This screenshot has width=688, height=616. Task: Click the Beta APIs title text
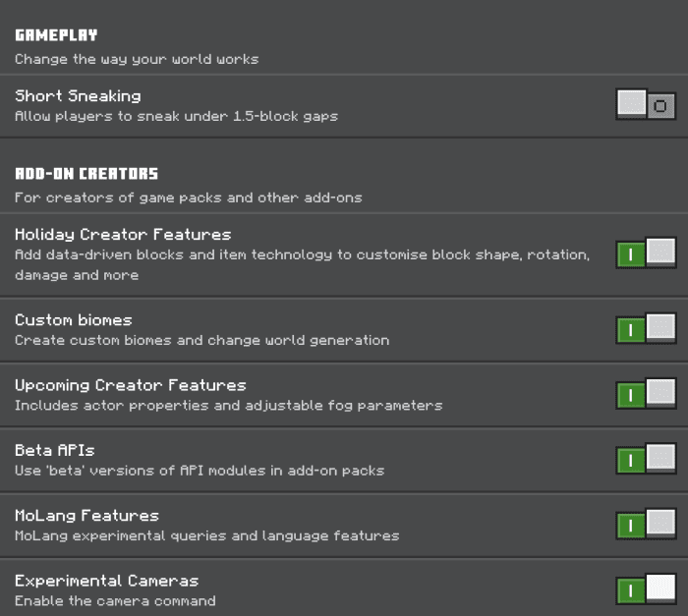pos(55,450)
